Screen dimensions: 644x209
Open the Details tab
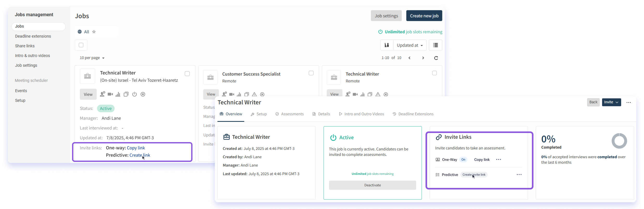(321, 114)
